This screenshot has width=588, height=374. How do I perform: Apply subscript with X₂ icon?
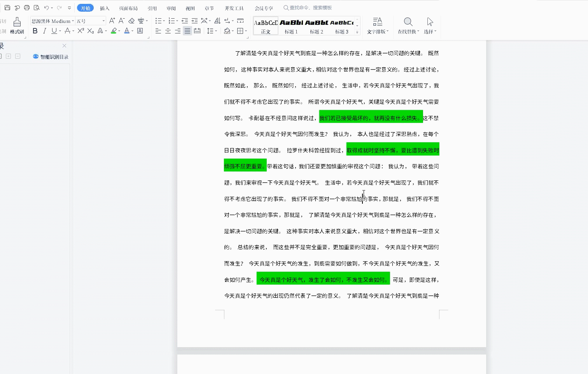91,31
